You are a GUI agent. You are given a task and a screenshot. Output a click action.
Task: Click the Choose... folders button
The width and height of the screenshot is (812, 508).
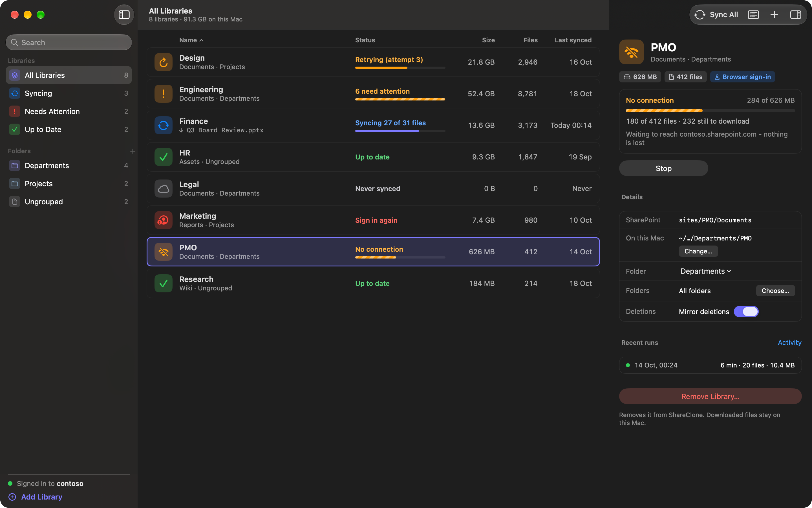tap(775, 291)
